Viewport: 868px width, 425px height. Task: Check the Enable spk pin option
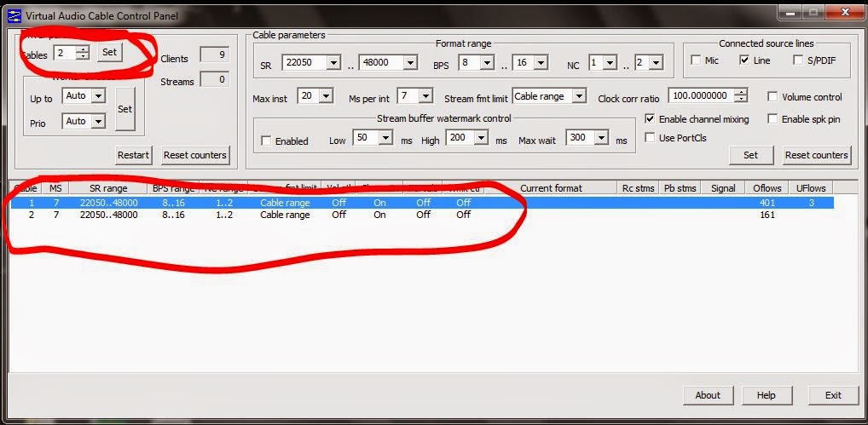773,119
